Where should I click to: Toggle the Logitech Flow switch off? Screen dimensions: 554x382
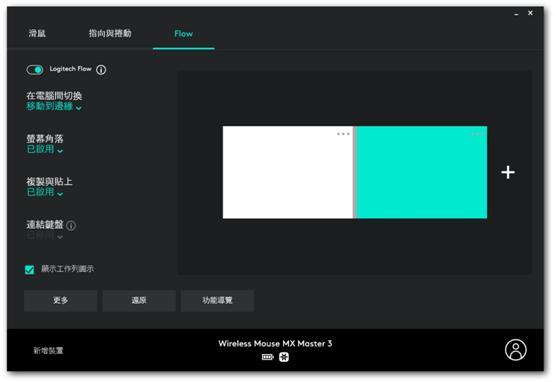[35, 70]
